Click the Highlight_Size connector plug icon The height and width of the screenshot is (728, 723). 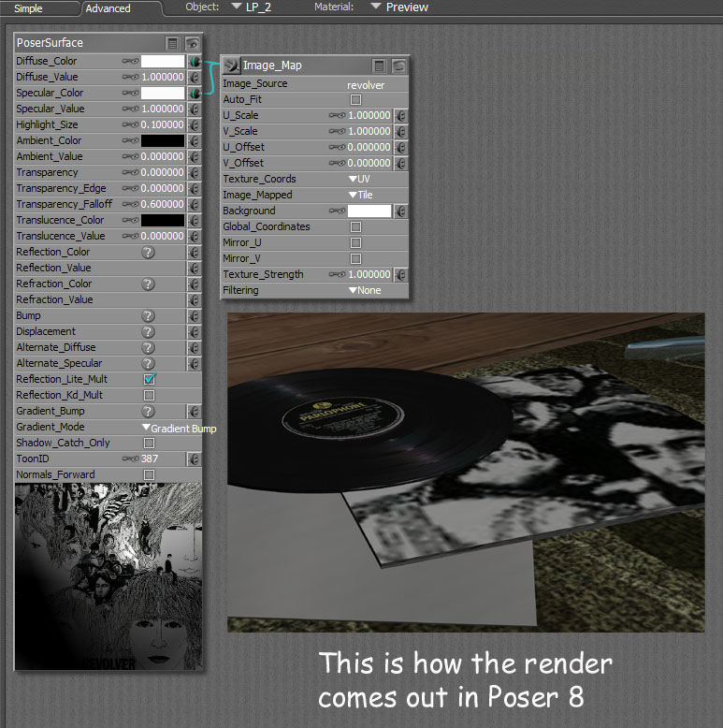point(195,124)
